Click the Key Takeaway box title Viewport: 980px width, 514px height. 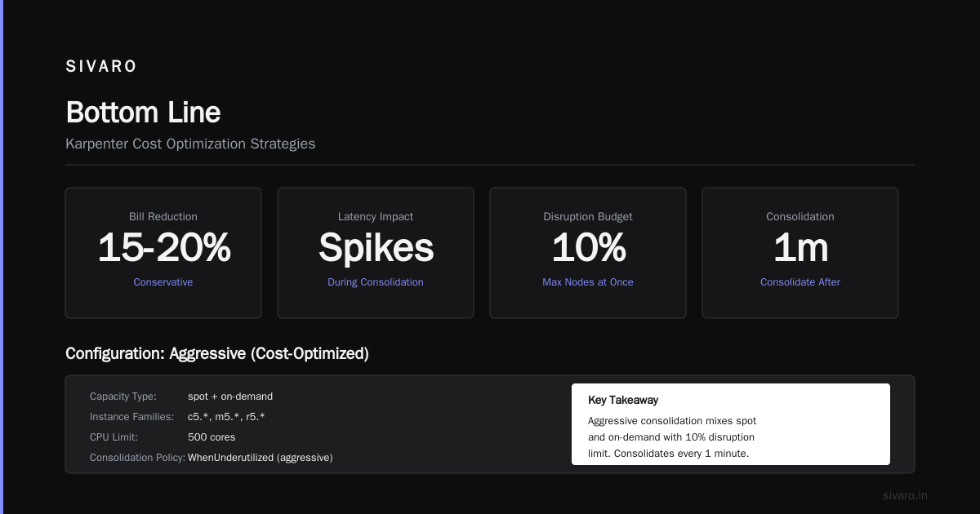point(623,401)
